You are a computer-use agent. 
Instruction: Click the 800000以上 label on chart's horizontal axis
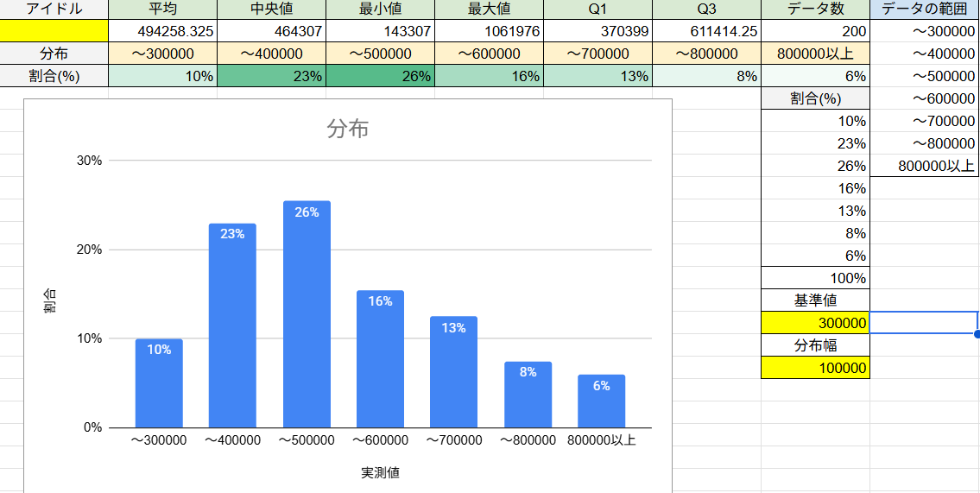pos(601,440)
